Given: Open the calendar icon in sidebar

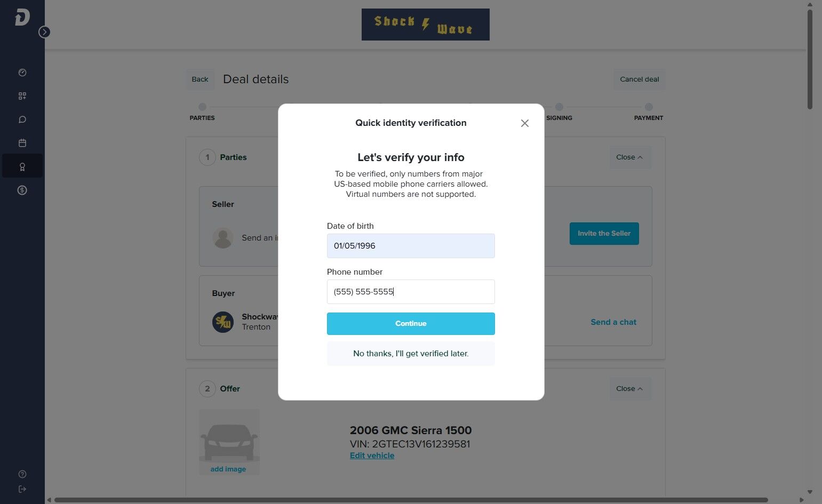Looking at the screenshot, I should click(x=22, y=143).
